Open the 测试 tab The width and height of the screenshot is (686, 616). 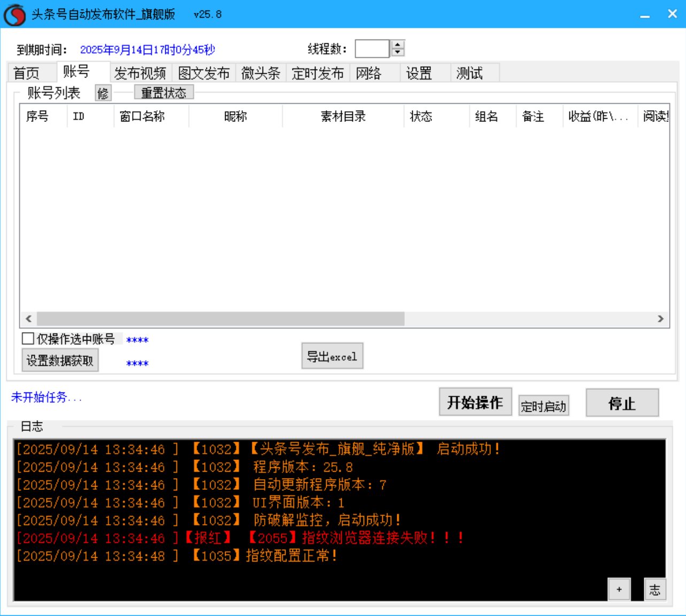pos(469,73)
